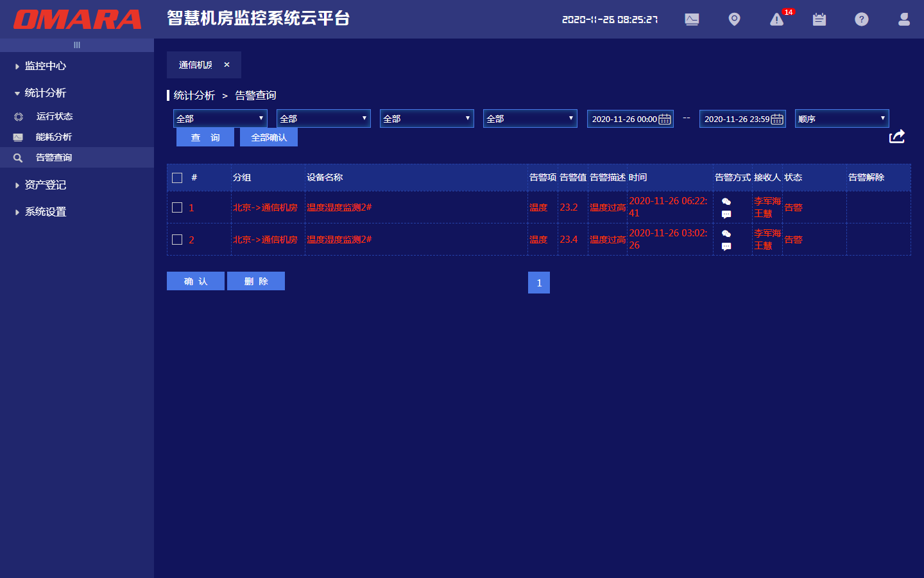Image resolution: width=924 pixels, height=578 pixels.
Task: Select 能耗分析 in the sidebar
Action: tap(54, 137)
